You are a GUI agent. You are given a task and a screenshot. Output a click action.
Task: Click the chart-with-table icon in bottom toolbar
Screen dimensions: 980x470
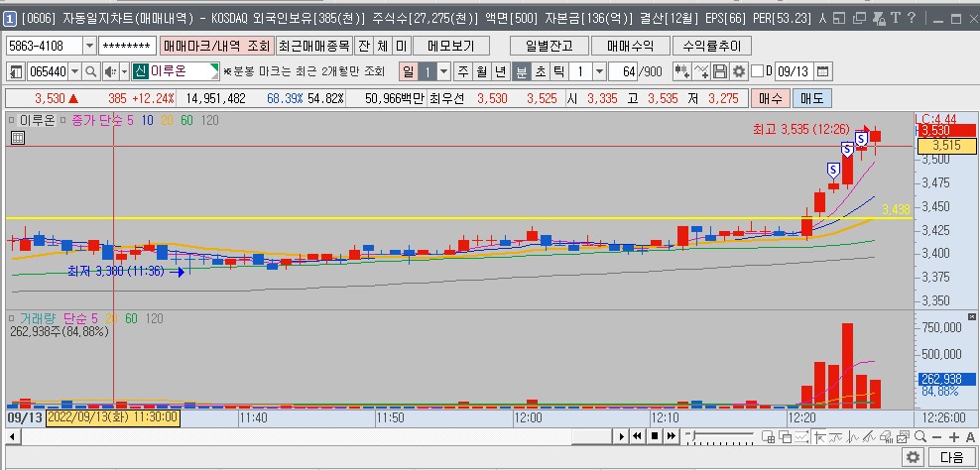[769, 436]
